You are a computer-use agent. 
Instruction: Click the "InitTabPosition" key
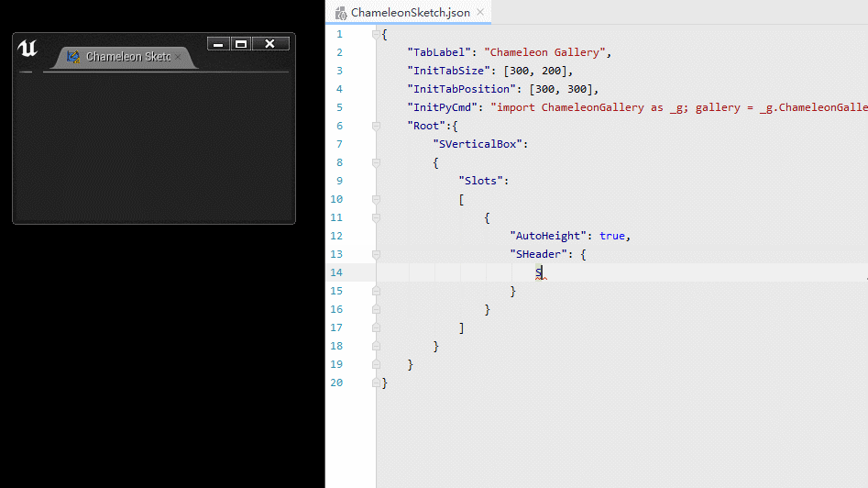pyautogui.click(x=462, y=89)
